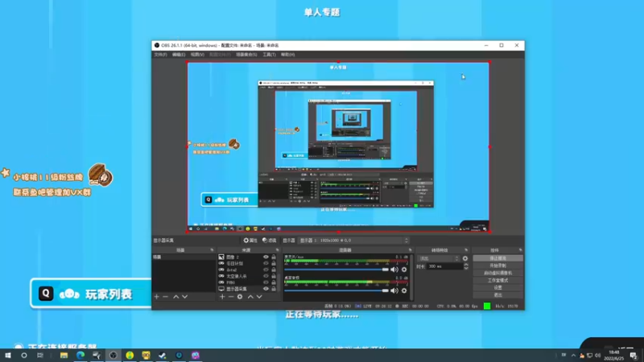Move the selected source up

pos(250,296)
